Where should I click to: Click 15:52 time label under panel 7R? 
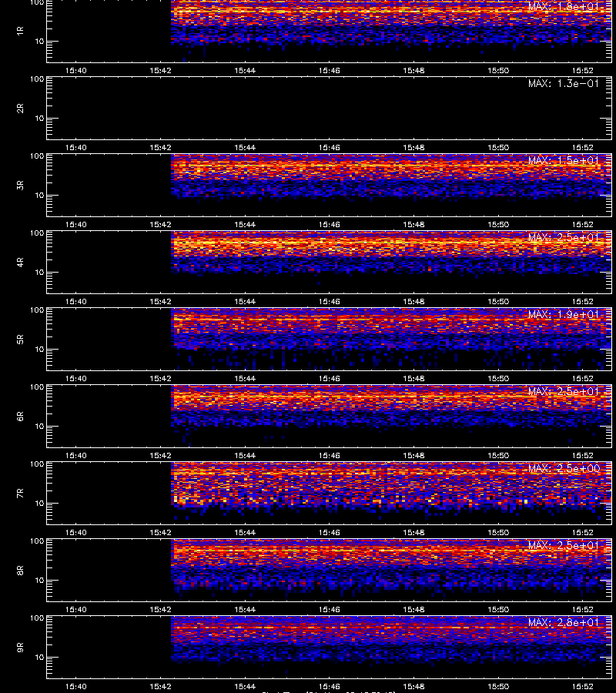point(582,533)
